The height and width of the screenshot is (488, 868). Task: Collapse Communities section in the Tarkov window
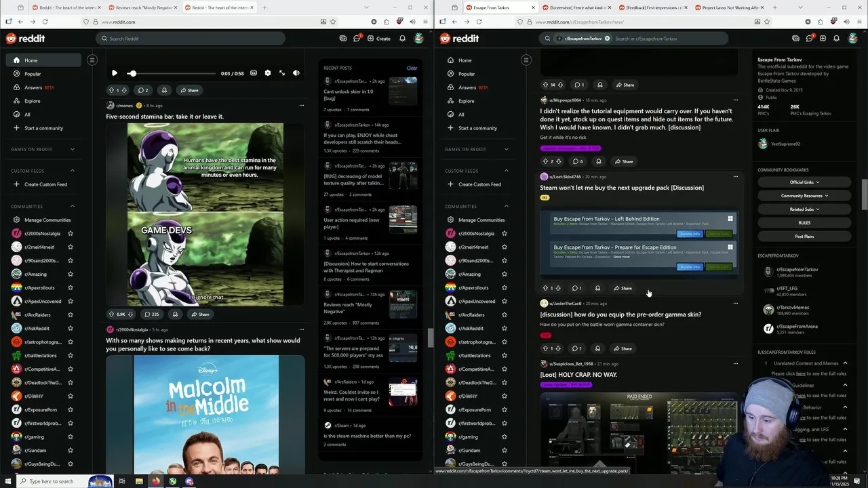[x=507, y=206]
